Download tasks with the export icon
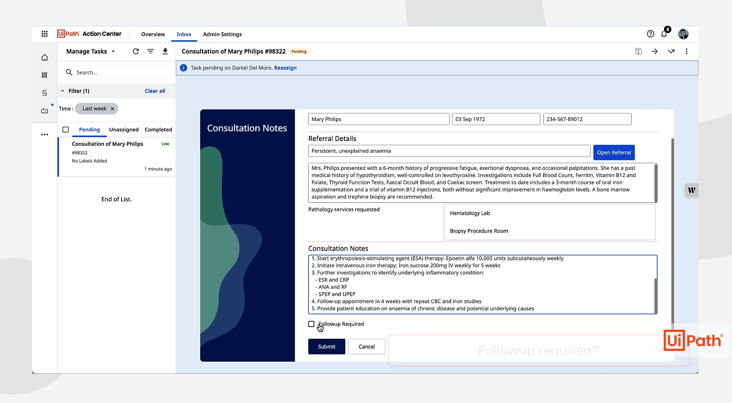732x403 pixels. 165,51
